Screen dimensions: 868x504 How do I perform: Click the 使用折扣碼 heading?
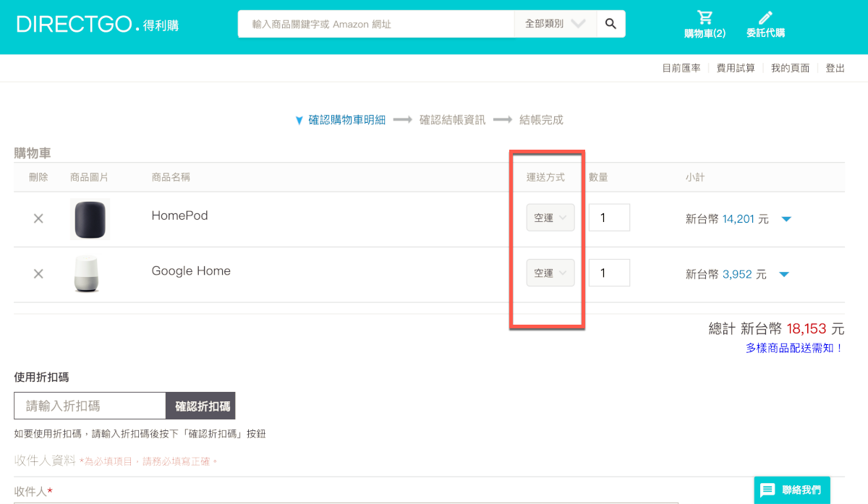click(42, 377)
